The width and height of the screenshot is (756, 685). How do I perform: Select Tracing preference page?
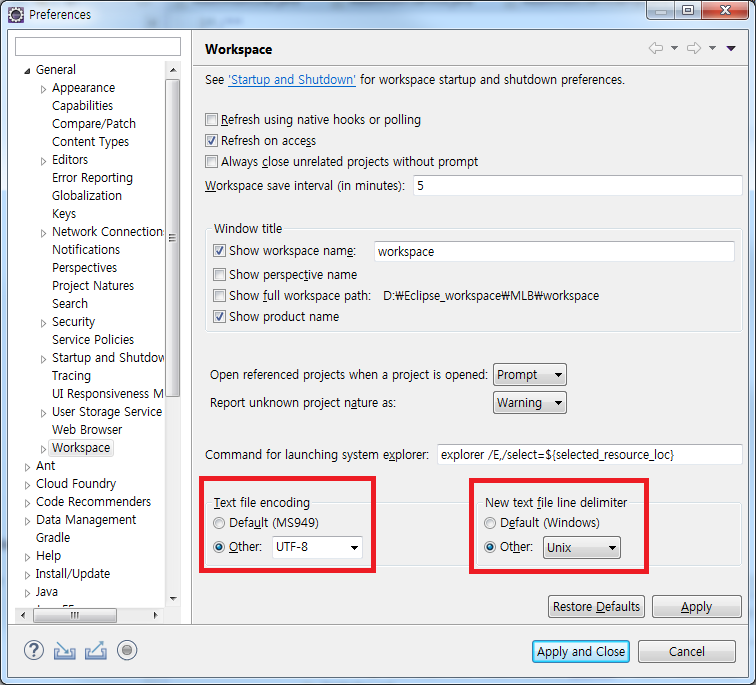(x=71, y=376)
